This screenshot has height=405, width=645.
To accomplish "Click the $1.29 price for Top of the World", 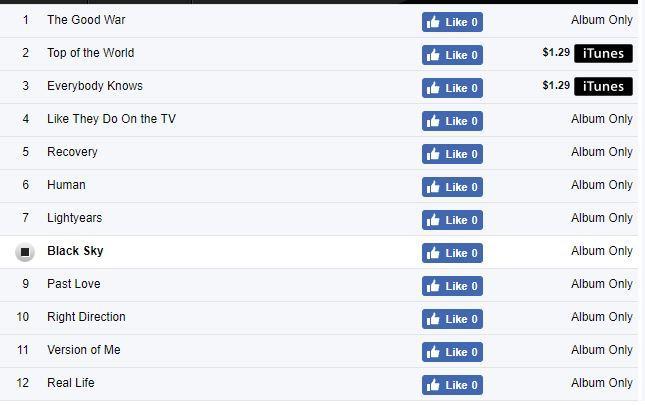I will [x=556, y=52].
